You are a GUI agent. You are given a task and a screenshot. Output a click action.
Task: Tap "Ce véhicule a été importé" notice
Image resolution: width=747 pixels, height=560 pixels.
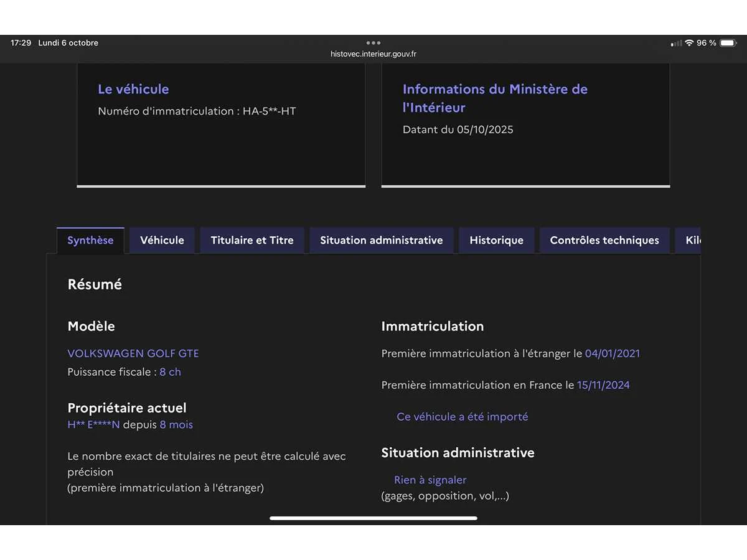click(x=462, y=417)
